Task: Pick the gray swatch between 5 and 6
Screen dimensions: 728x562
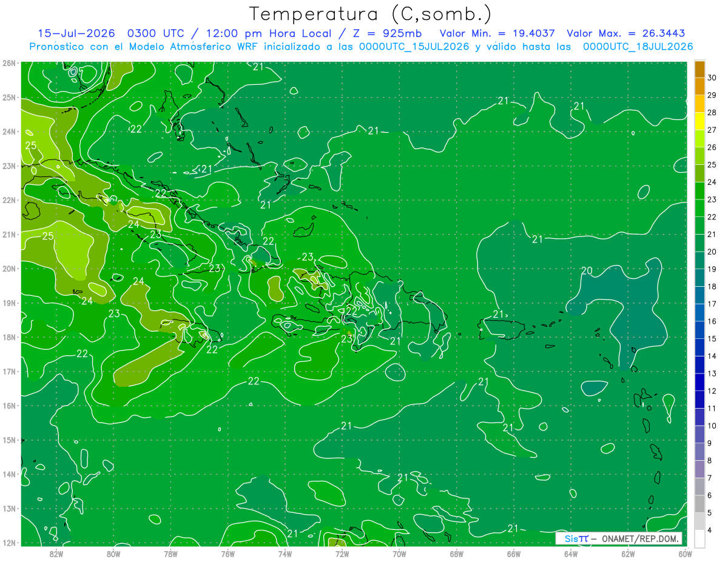Action: 699,504
